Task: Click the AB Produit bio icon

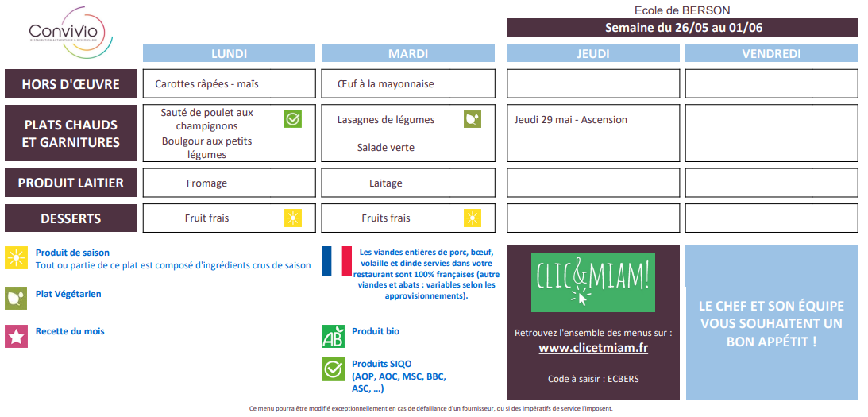Action: 333,336
